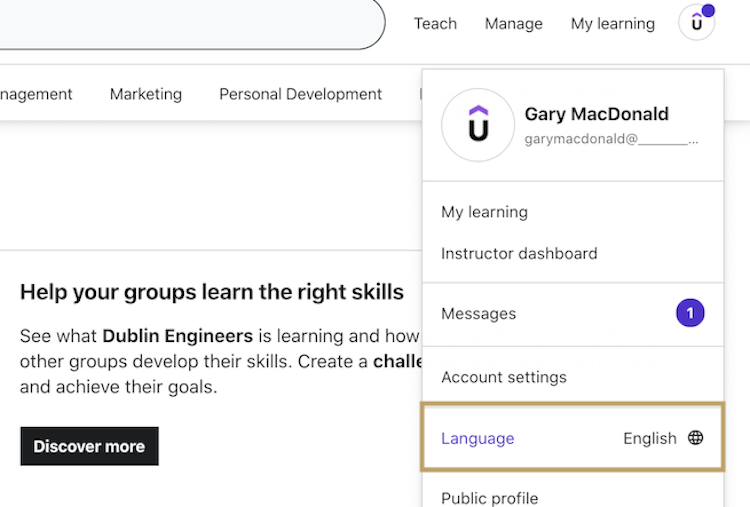Click the large Udemy avatar in the dropdown

point(478,125)
